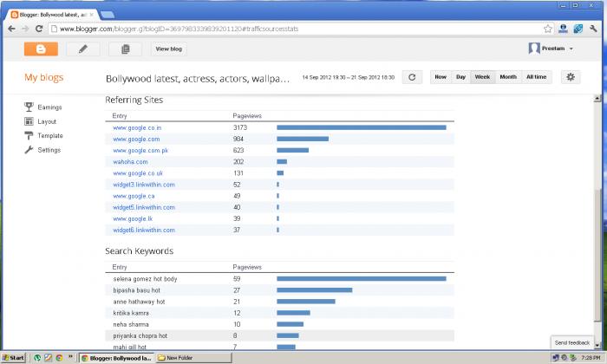Select the Now time range
The width and height of the screenshot is (607, 364).
(441, 77)
